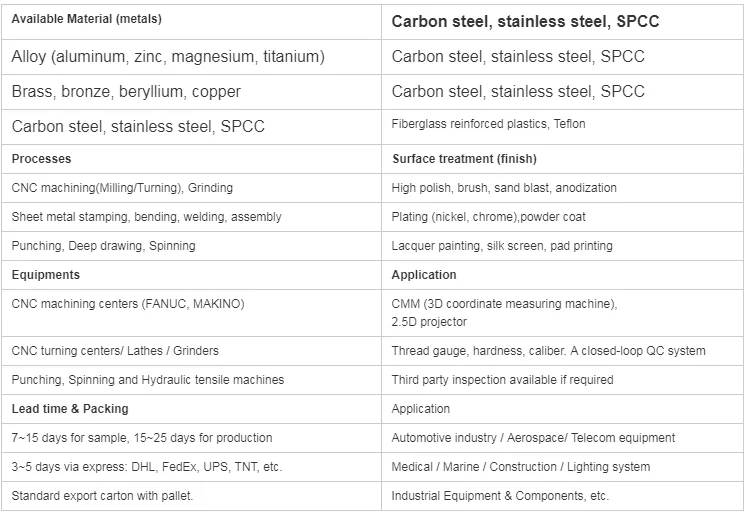
Task: Click 'Surface treatment (finish)' header cell
Action: 562,159
